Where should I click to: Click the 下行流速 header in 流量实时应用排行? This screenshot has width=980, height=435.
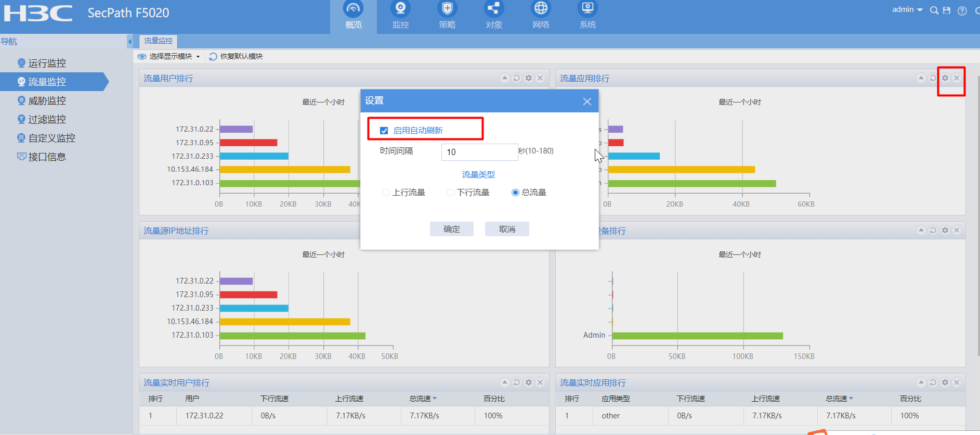pyautogui.click(x=691, y=399)
